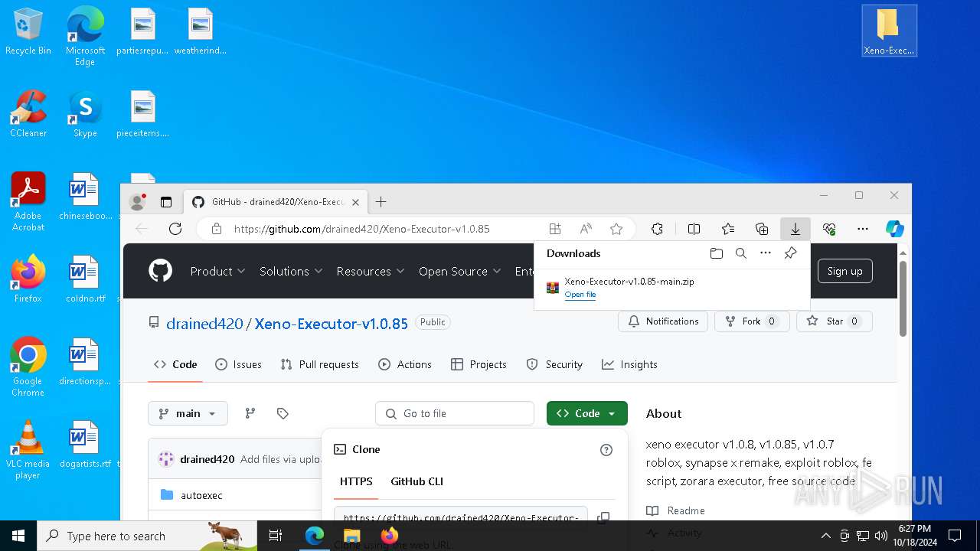Screen dimensions: 980x551
Task: Open the Recycle Bin desktop icon
Action: click(x=28, y=31)
